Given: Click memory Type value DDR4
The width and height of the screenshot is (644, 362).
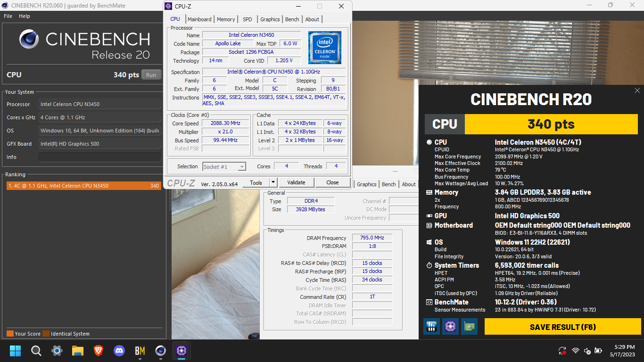Looking at the screenshot, I should tap(311, 201).
